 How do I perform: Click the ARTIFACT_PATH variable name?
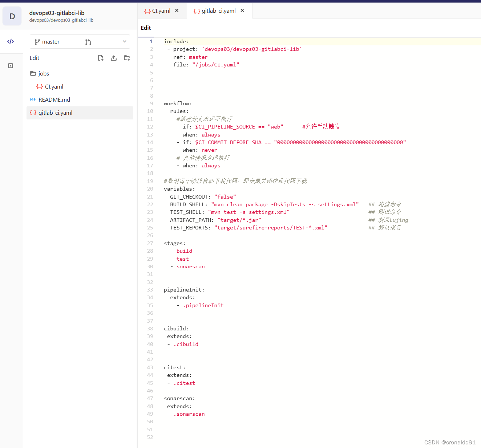click(x=190, y=220)
